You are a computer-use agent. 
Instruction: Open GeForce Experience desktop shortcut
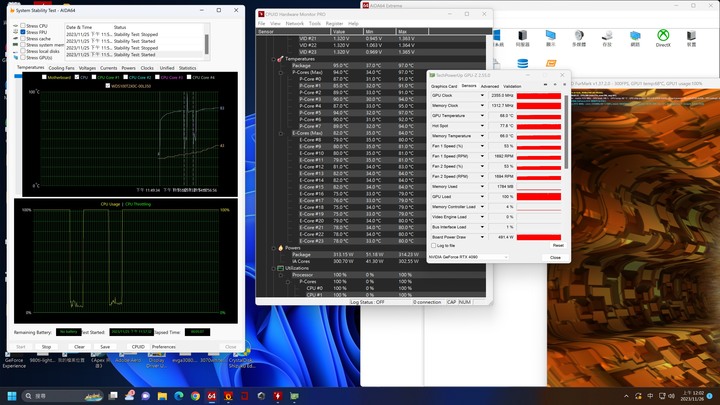tap(14, 361)
